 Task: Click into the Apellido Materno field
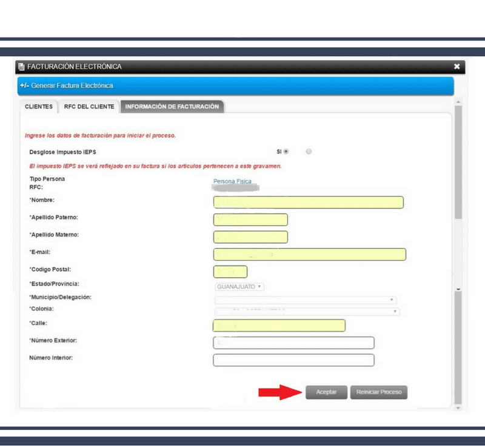point(250,237)
